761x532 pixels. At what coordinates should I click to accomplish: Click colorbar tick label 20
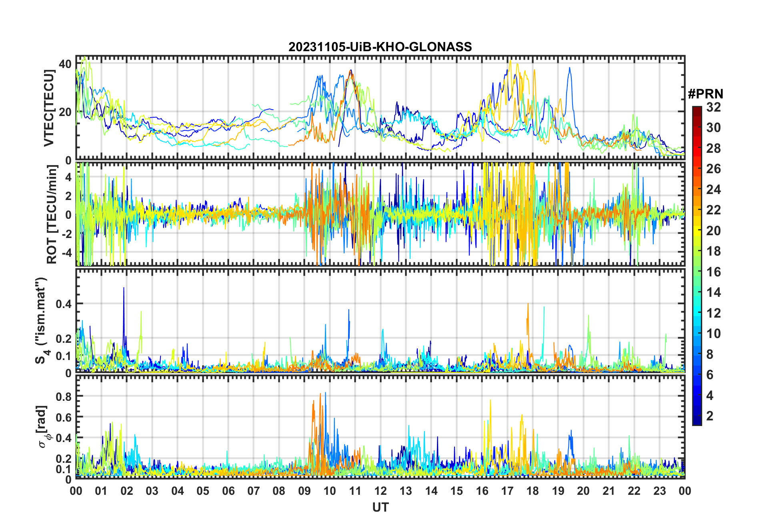click(713, 231)
